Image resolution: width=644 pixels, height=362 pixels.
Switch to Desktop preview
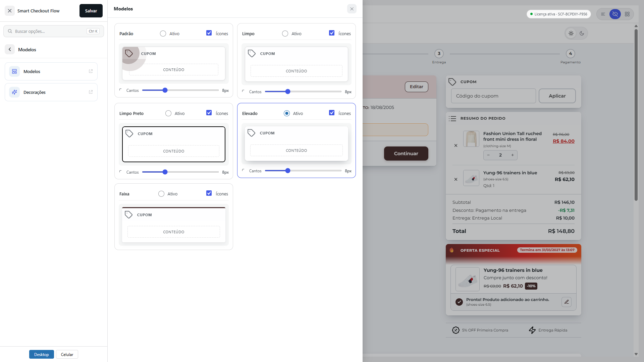(x=42, y=354)
